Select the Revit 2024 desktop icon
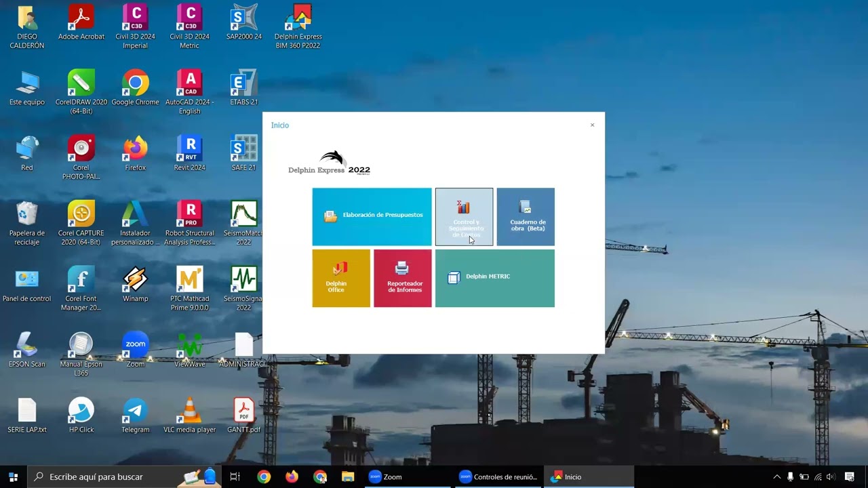 [190, 153]
